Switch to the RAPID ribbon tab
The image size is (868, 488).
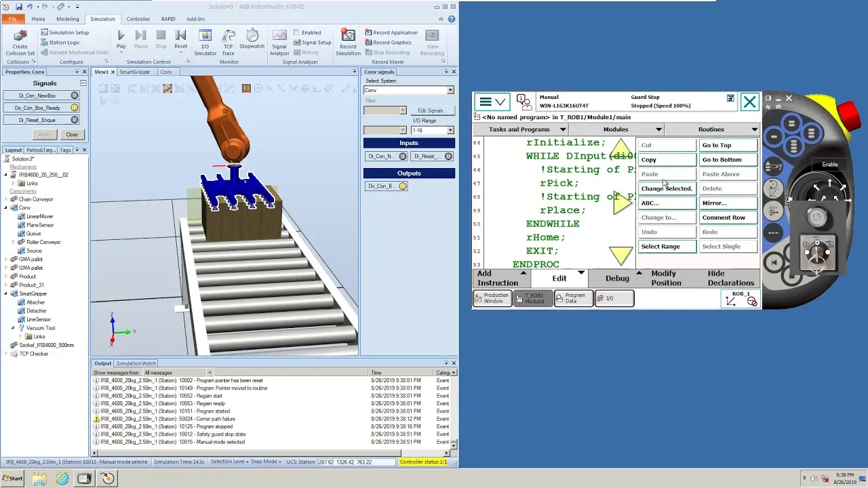pos(167,19)
